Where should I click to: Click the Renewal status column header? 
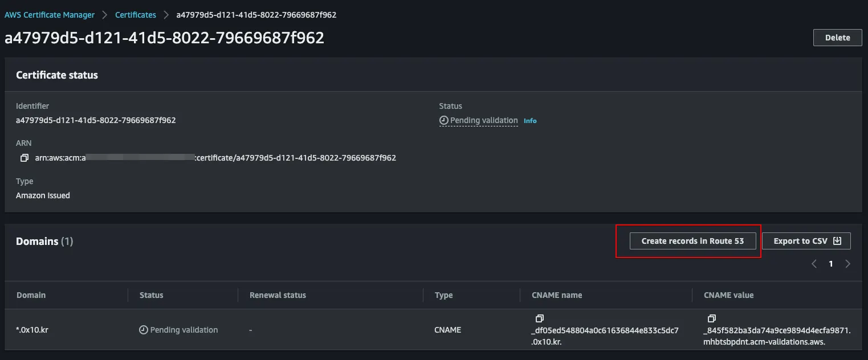click(278, 295)
